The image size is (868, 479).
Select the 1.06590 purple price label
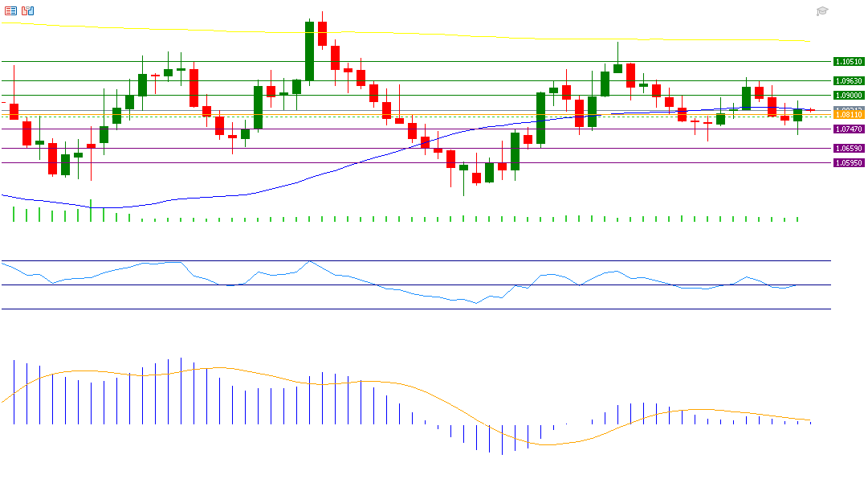click(x=848, y=148)
